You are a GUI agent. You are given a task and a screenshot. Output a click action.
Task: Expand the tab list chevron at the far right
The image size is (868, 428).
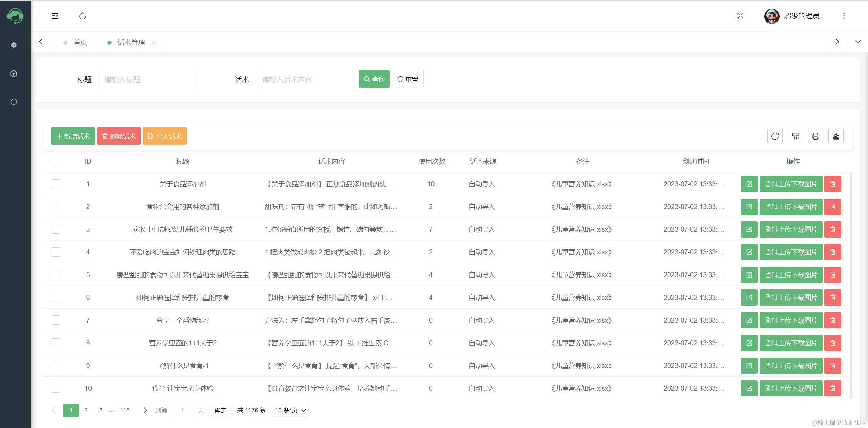(x=857, y=42)
